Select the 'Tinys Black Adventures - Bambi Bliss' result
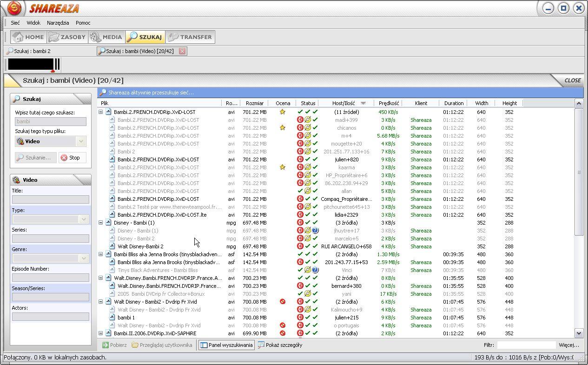Viewport: 588px width, 365px height. pos(158,270)
